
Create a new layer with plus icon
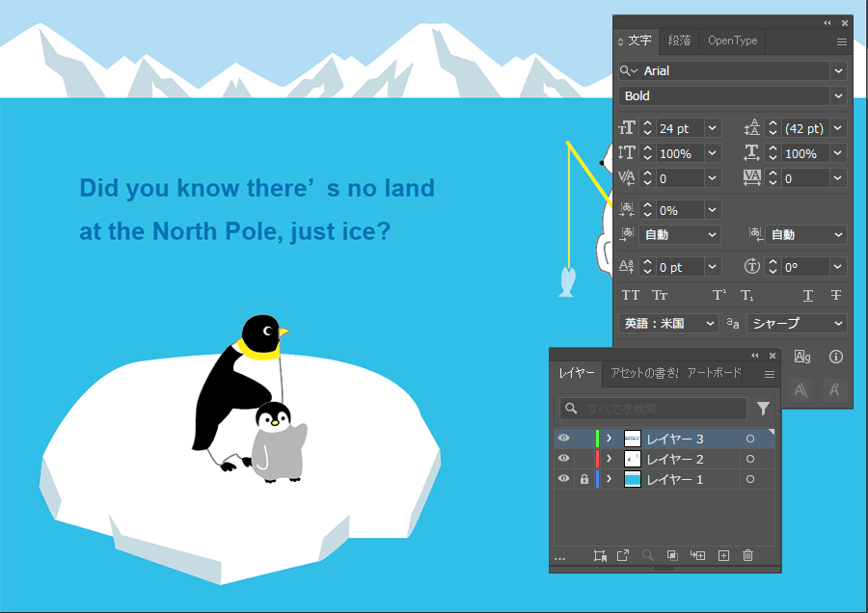pos(723,556)
